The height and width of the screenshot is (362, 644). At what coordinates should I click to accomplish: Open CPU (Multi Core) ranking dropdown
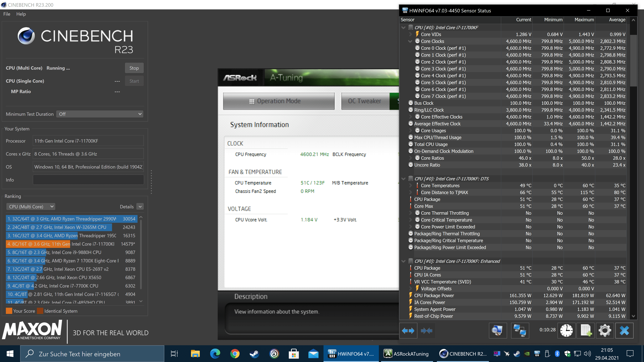[31, 207]
